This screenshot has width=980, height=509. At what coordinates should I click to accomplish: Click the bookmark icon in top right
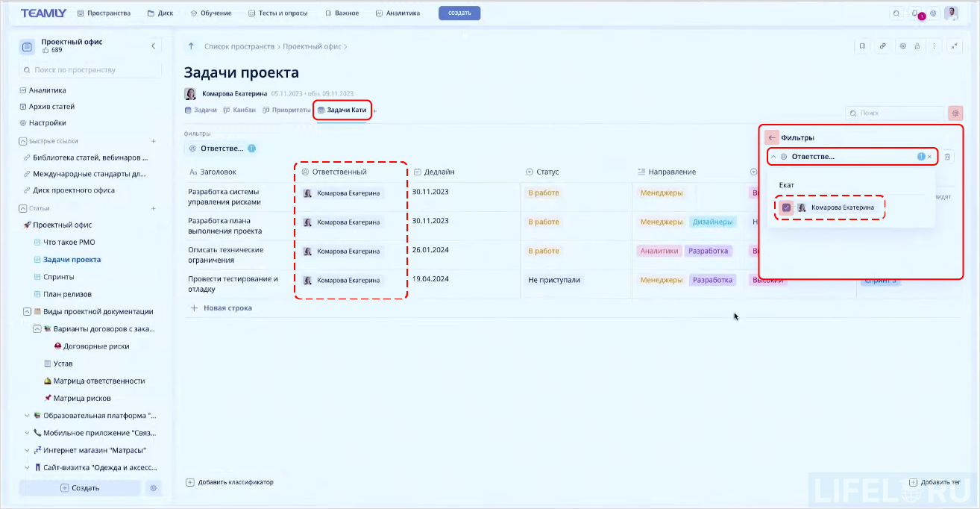863,46
